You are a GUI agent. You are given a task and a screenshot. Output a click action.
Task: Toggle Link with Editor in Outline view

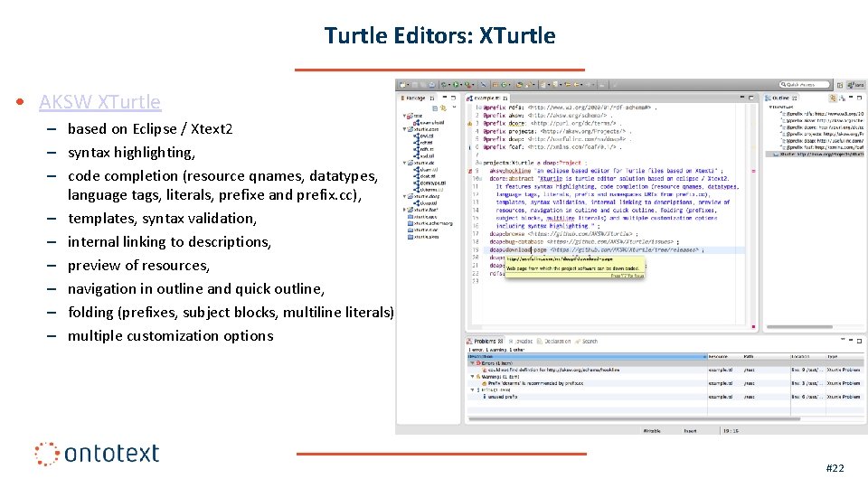tap(833, 98)
